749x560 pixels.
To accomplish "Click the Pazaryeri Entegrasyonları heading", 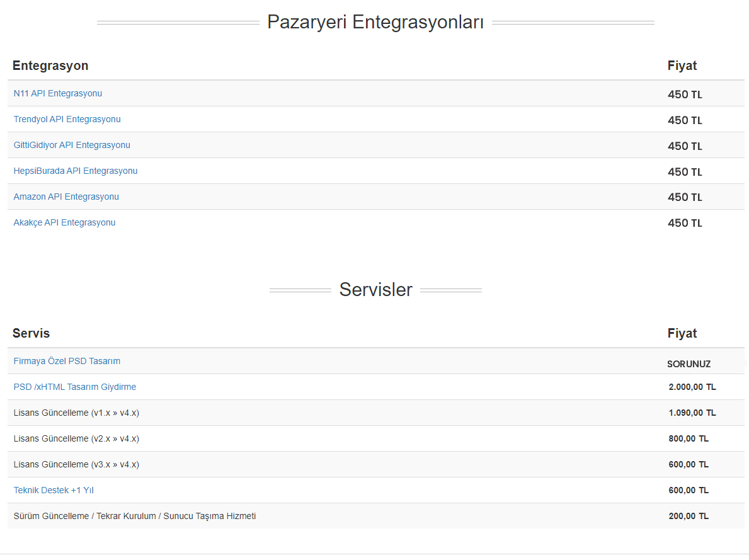I will point(375,22).
